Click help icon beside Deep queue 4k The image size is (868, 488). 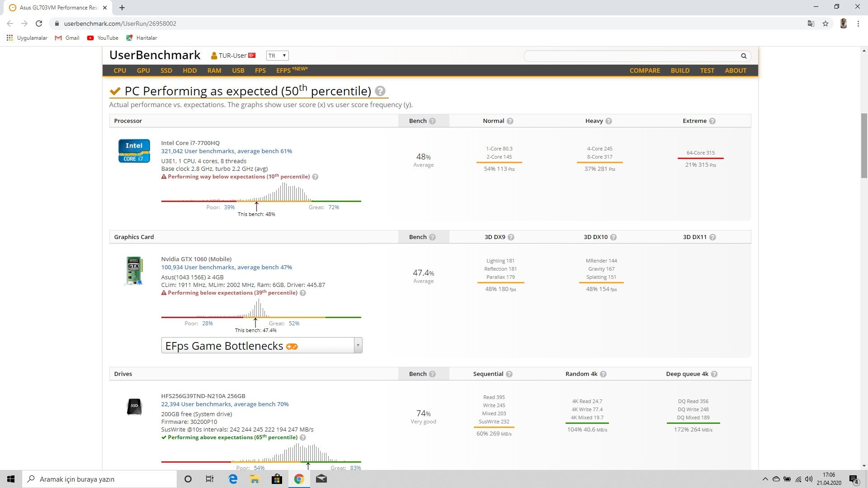(x=714, y=374)
